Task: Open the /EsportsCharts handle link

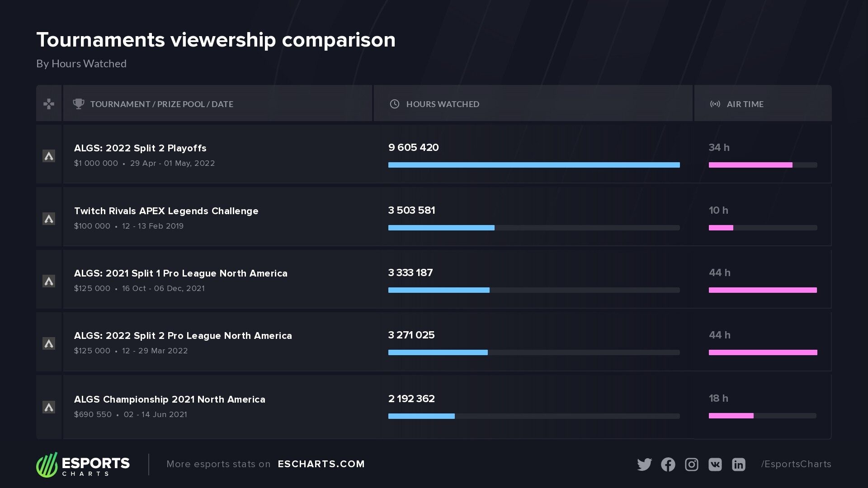Action: 796,464
